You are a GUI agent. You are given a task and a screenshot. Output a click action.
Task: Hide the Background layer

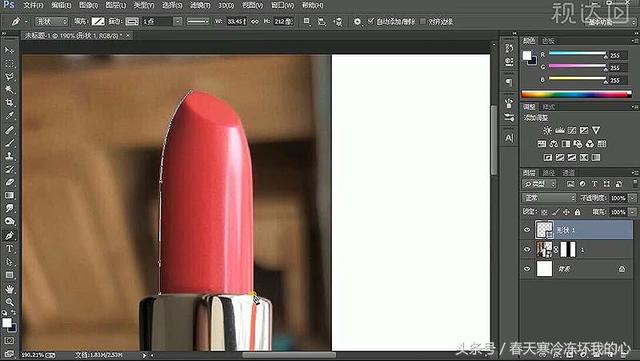pyautogui.click(x=527, y=269)
